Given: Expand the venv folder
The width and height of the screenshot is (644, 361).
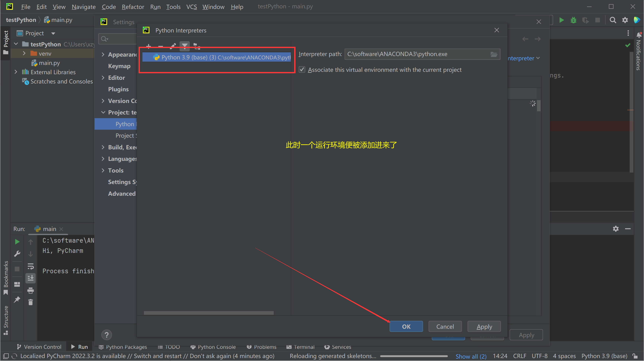Looking at the screenshot, I should click(x=24, y=53).
